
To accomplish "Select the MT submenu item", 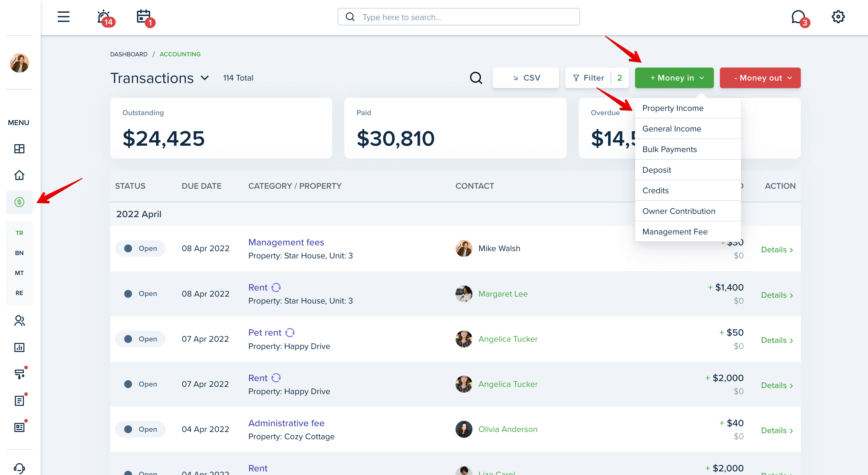I will pos(19,273).
